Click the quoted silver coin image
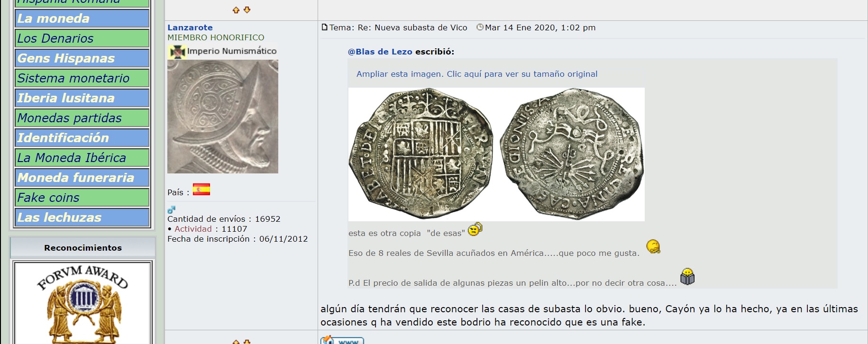The image size is (868, 344). pos(496,154)
